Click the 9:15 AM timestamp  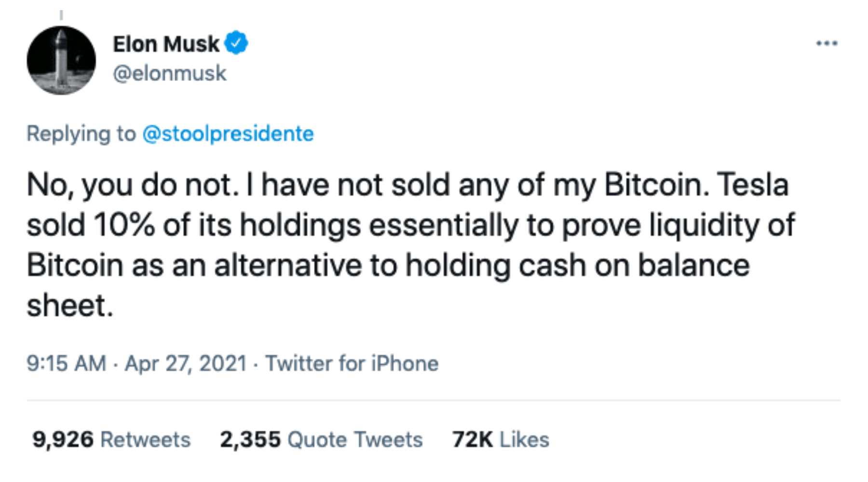66,363
